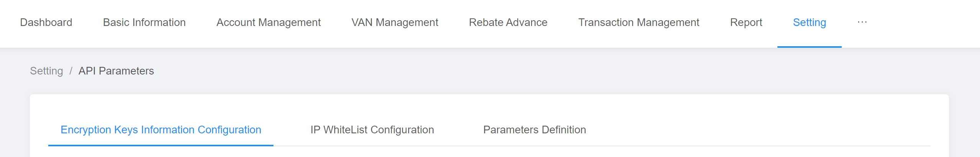Open Basic Information in the top navigation
Screen dimensions: 980x157
click(x=144, y=23)
